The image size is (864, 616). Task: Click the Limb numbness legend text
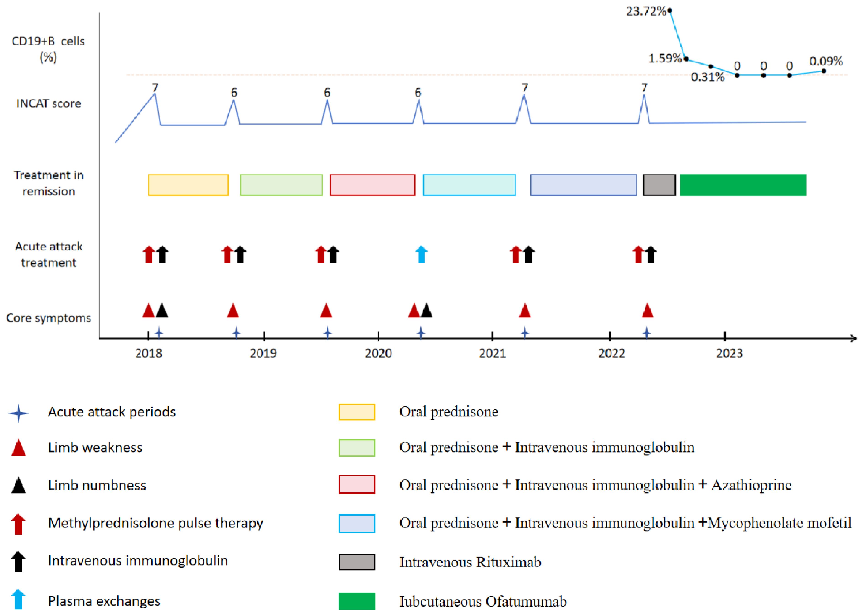[97, 485]
